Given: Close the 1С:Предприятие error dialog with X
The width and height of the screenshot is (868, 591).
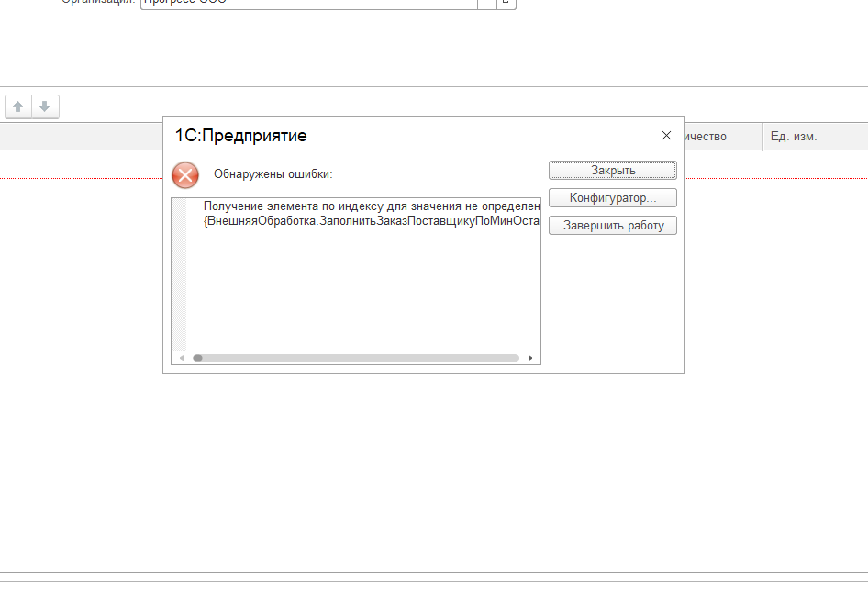Looking at the screenshot, I should coord(666,136).
